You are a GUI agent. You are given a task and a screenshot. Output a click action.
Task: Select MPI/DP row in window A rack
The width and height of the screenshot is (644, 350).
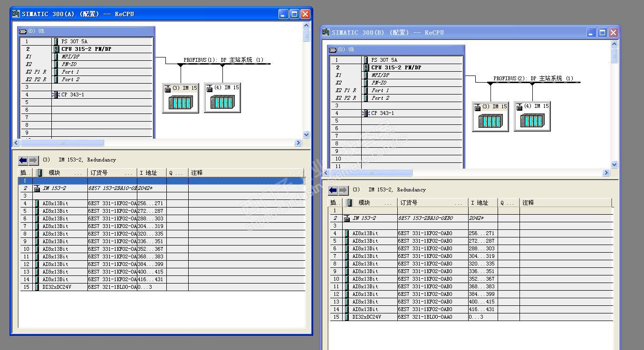(87, 57)
